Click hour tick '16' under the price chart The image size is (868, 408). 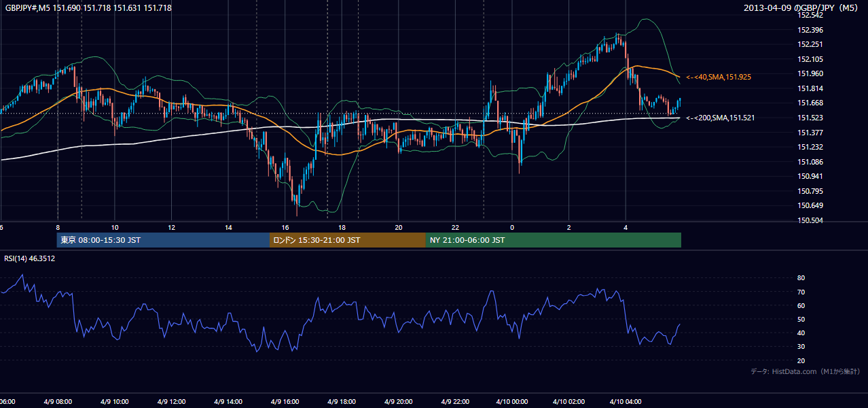pos(285,227)
